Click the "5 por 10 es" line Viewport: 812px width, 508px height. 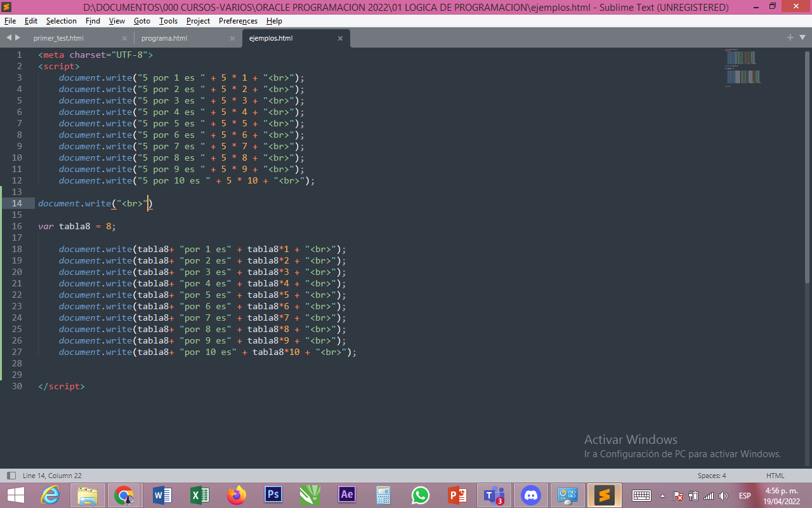tap(187, 180)
